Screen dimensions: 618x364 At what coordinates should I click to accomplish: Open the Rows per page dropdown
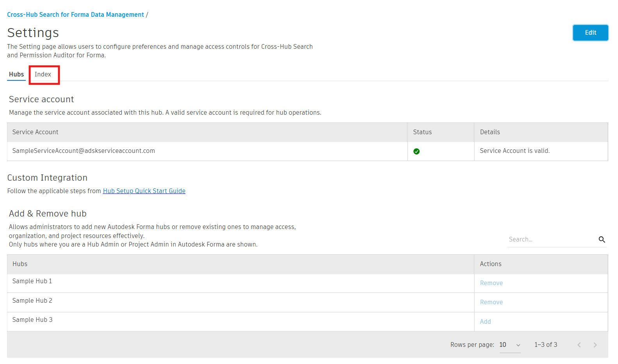click(510, 345)
